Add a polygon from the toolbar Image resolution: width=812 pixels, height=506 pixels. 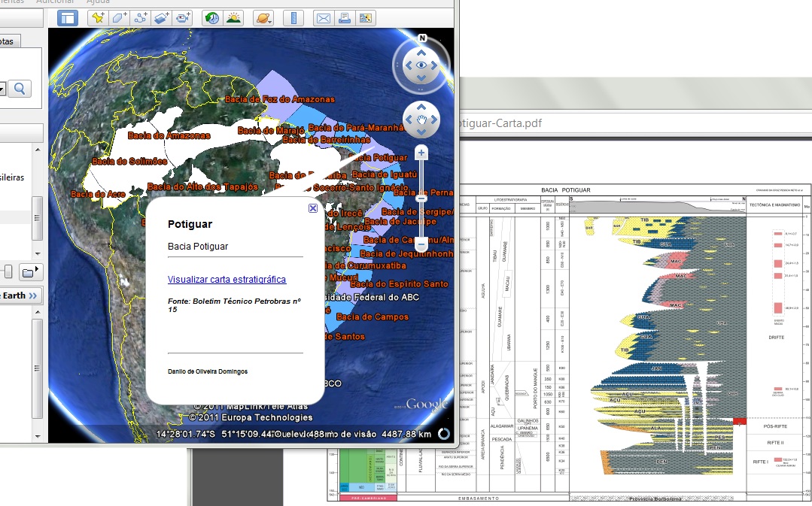tap(119, 18)
